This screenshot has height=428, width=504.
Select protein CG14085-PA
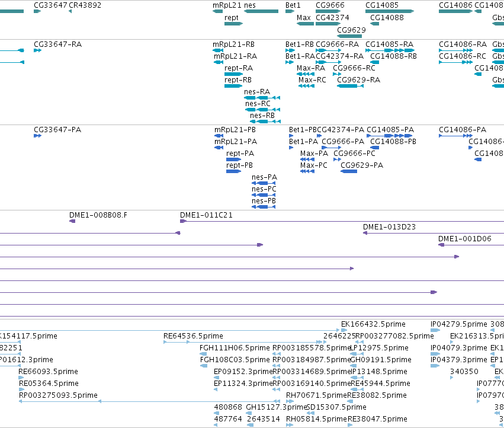(390, 130)
